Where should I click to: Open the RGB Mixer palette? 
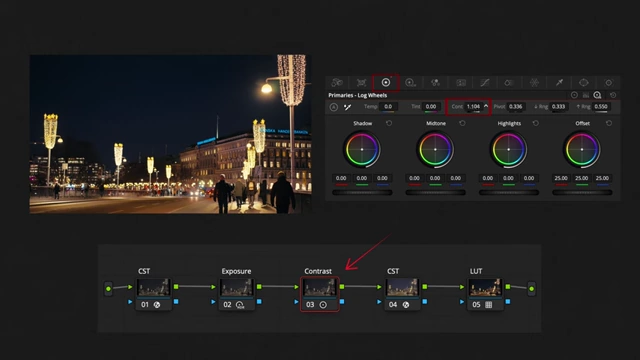click(435, 83)
